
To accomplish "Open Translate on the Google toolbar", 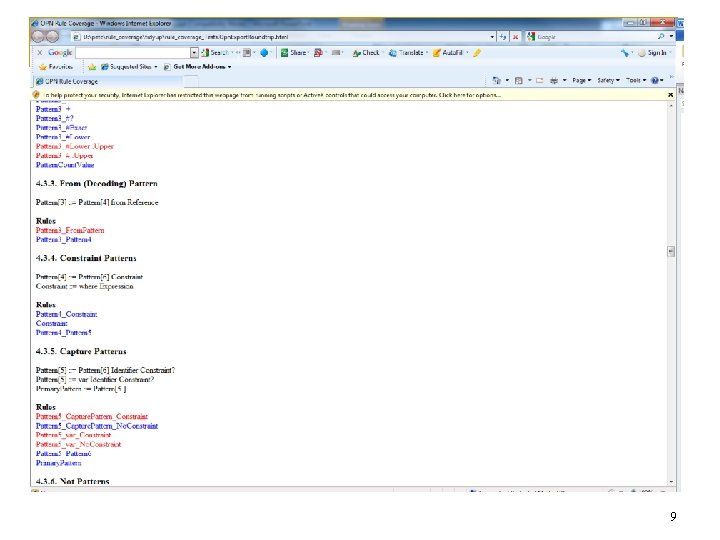I will click(x=406, y=53).
